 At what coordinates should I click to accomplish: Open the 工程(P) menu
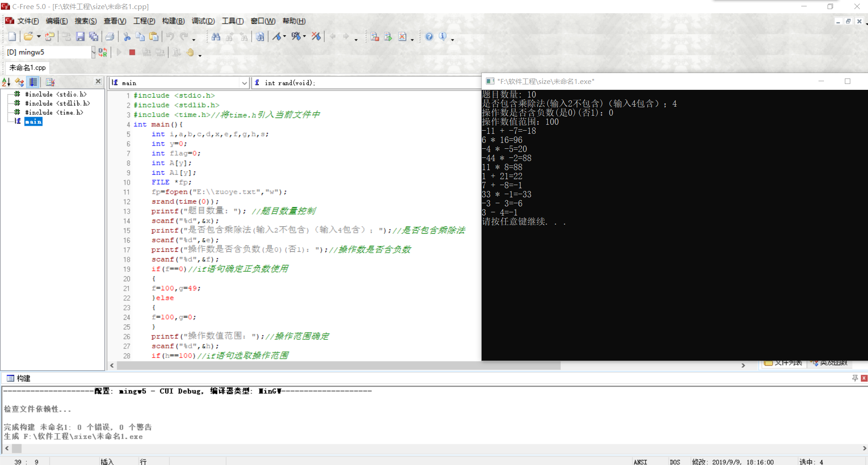[144, 21]
